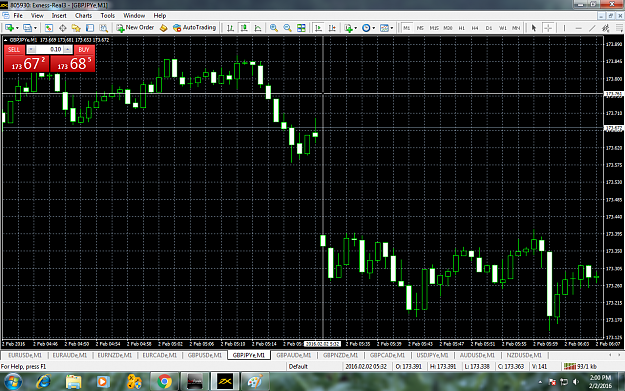Switch to Line Chart display

coord(258,28)
